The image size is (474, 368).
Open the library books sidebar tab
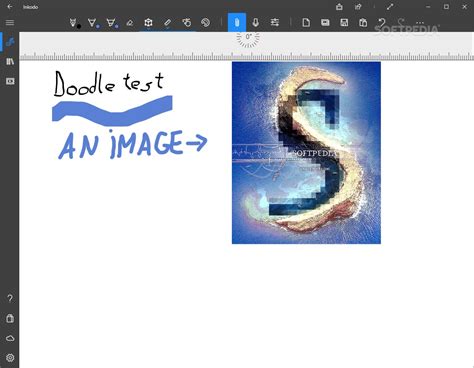click(x=10, y=62)
